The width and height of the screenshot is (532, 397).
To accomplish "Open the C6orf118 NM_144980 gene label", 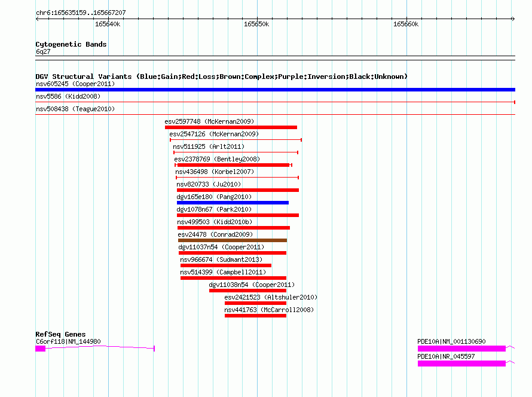I will point(68,341).
